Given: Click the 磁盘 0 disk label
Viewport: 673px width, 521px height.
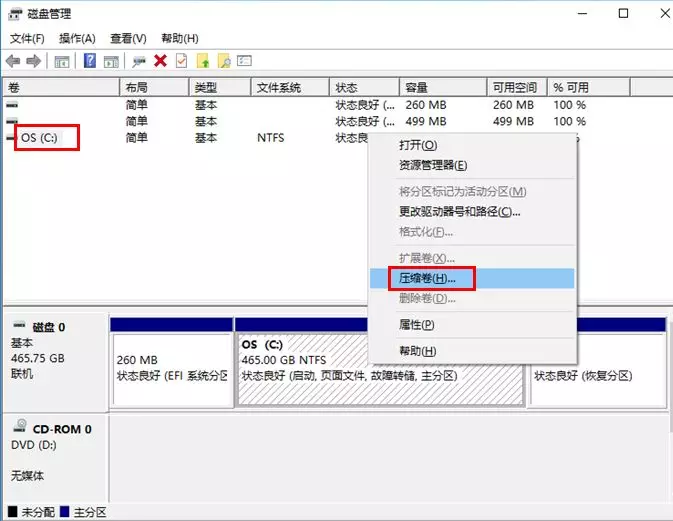Looking at the screenshot, I should coord(49,327).
